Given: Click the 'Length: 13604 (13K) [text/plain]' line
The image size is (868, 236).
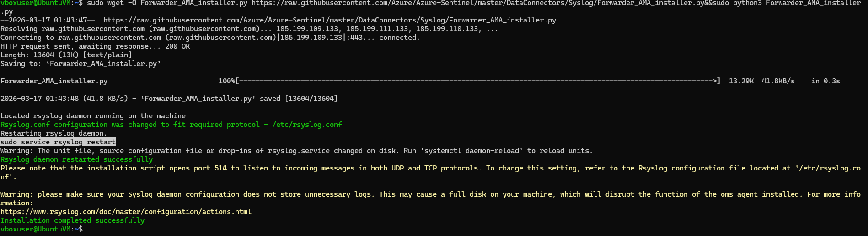Looking at the screenshot, I should (66, 55).
